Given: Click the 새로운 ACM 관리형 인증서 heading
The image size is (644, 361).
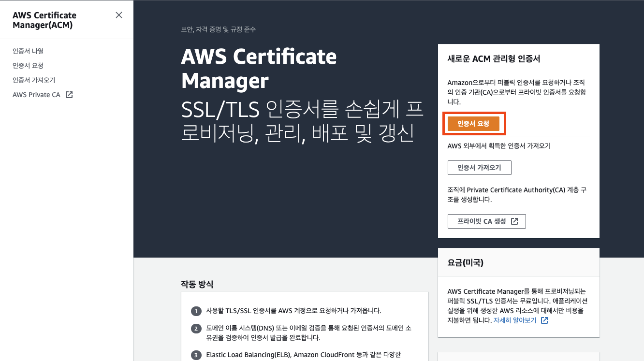Looking at the screenshot, I should coord(494,59).
